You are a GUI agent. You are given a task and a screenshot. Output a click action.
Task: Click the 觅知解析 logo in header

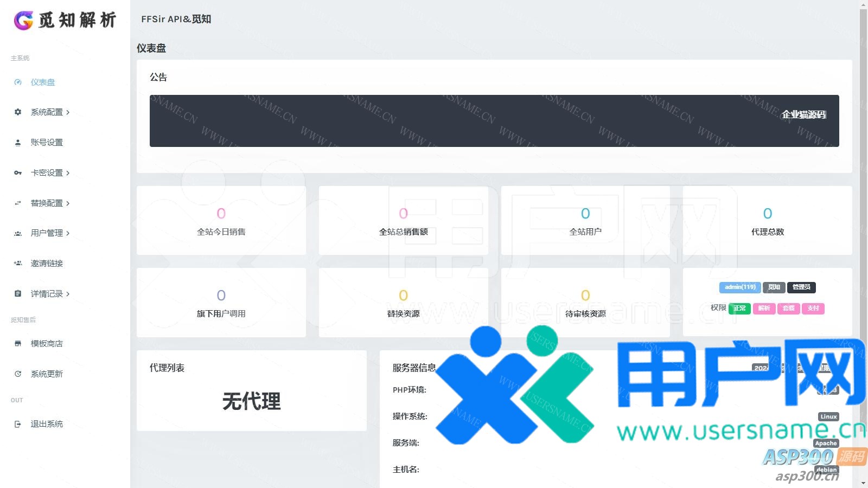[65, 20]
